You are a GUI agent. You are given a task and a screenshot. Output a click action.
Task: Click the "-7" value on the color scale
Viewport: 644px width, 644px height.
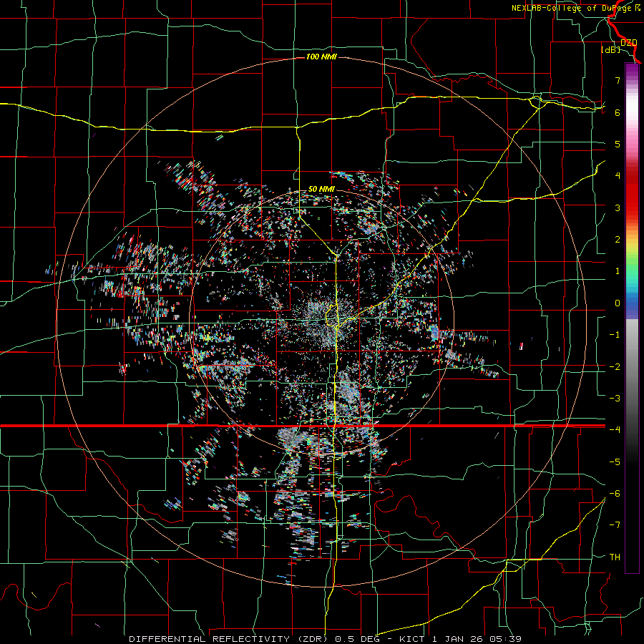(615, 525)
